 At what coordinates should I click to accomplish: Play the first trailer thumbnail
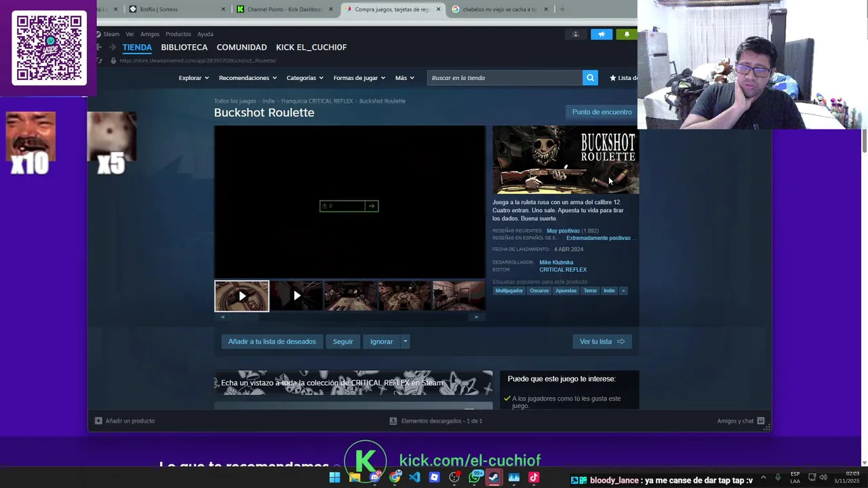click(x=242, y=296)
